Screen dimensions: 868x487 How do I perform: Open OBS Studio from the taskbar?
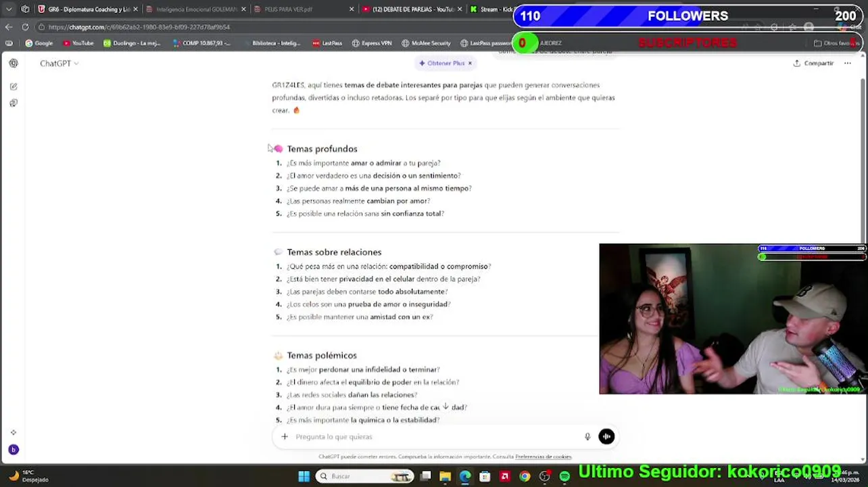point(545,476)
